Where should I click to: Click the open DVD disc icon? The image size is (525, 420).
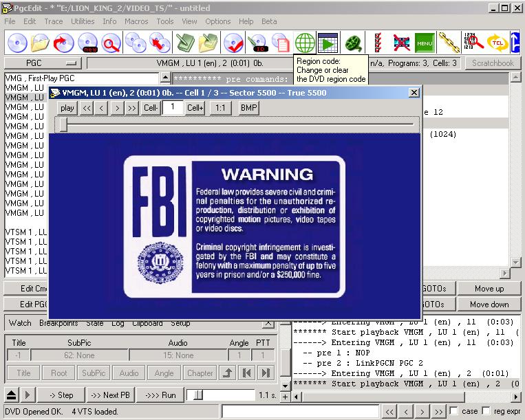(x=17, y=43)
